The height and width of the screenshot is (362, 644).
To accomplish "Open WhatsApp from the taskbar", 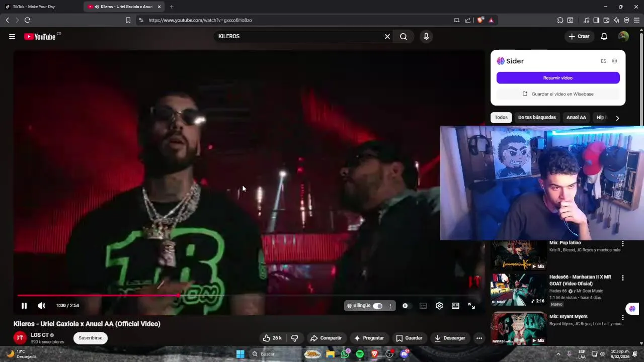I will tap(345, 354).
